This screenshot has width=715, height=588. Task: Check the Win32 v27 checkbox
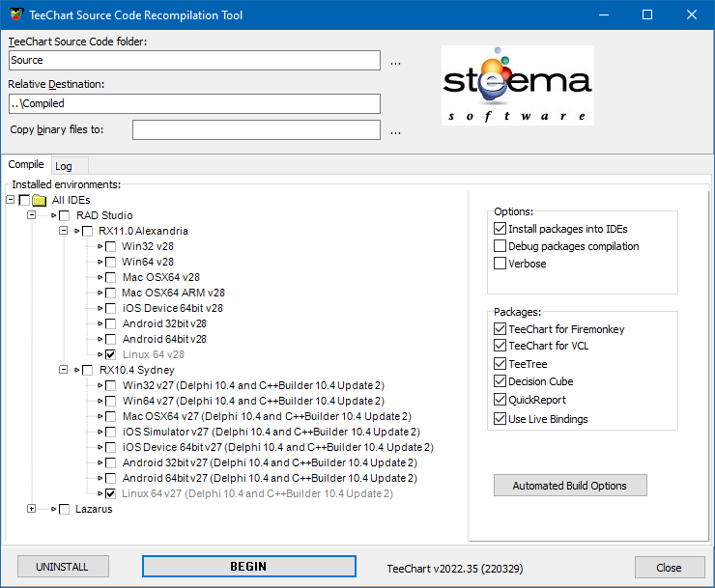coord(110,385)
